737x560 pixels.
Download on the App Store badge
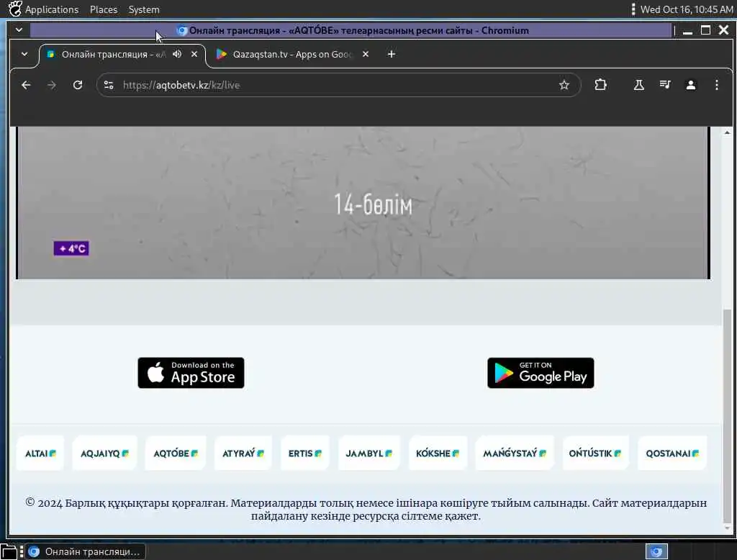191,373
